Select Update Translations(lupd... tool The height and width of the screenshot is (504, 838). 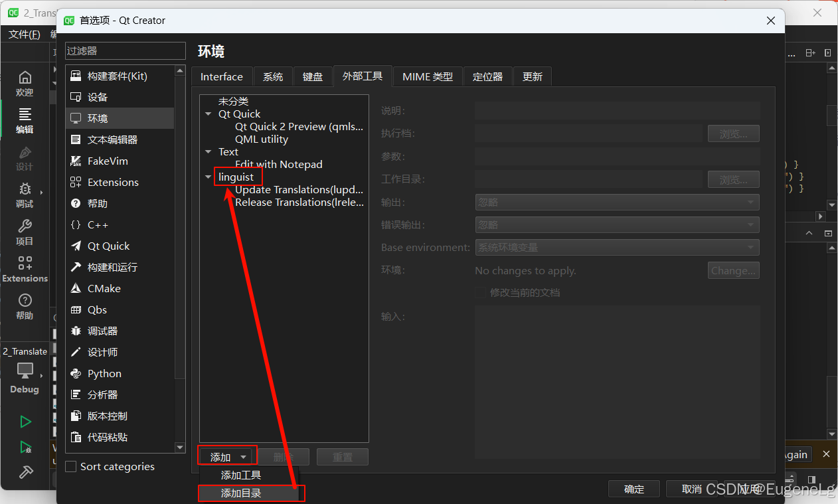[x=299, y=190]
